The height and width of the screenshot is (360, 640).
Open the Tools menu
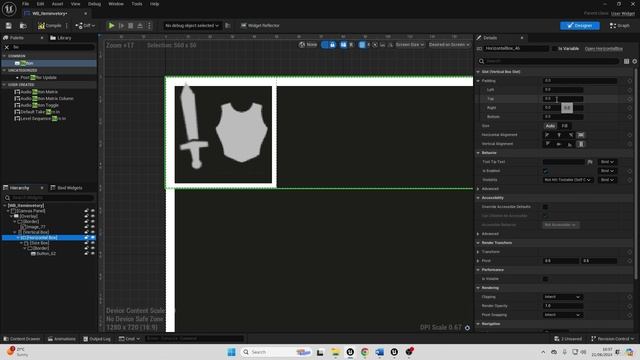click(x=137, y=4)
